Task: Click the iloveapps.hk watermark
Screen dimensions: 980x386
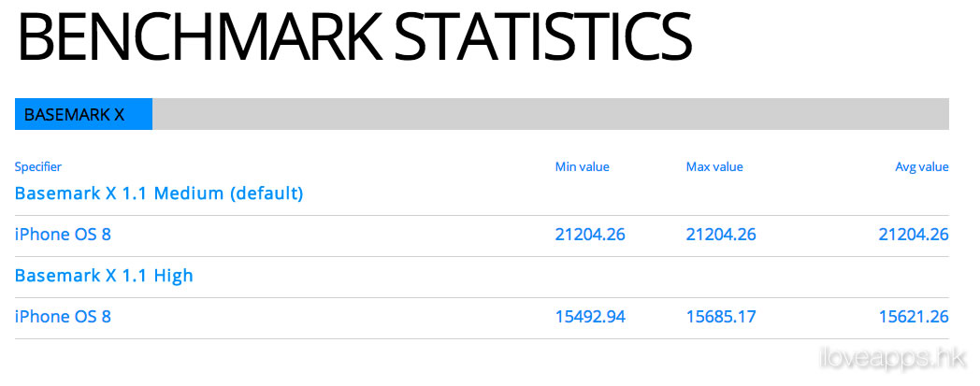Action: click(894, 359)
